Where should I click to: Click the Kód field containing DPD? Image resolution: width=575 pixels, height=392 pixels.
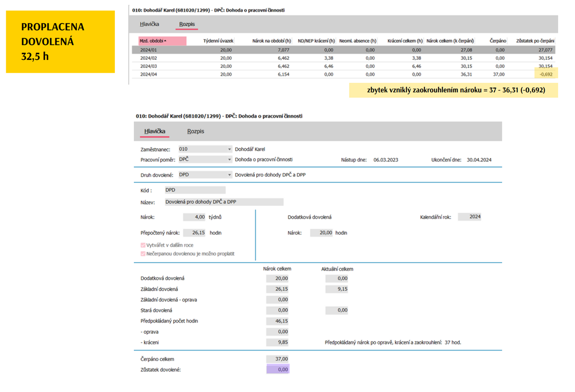tap(195, 190)
